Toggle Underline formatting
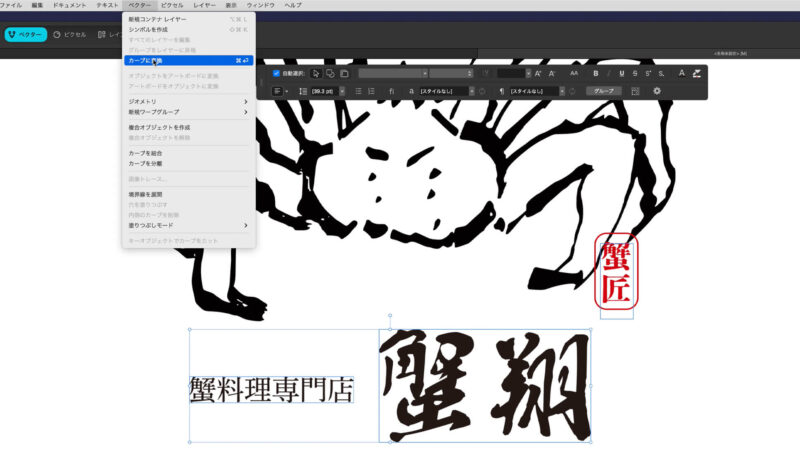800x457 pixels. click(621, 73)
